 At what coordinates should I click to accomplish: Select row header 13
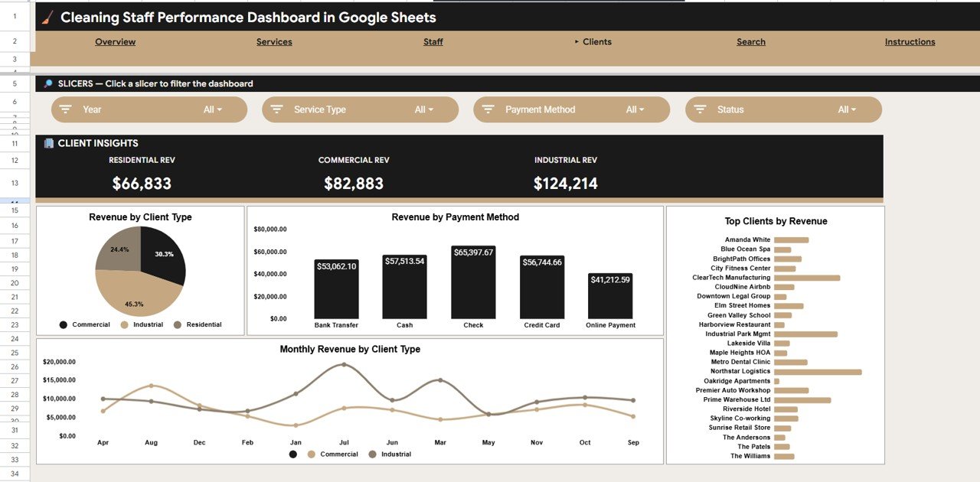click(x=15, y=184)
